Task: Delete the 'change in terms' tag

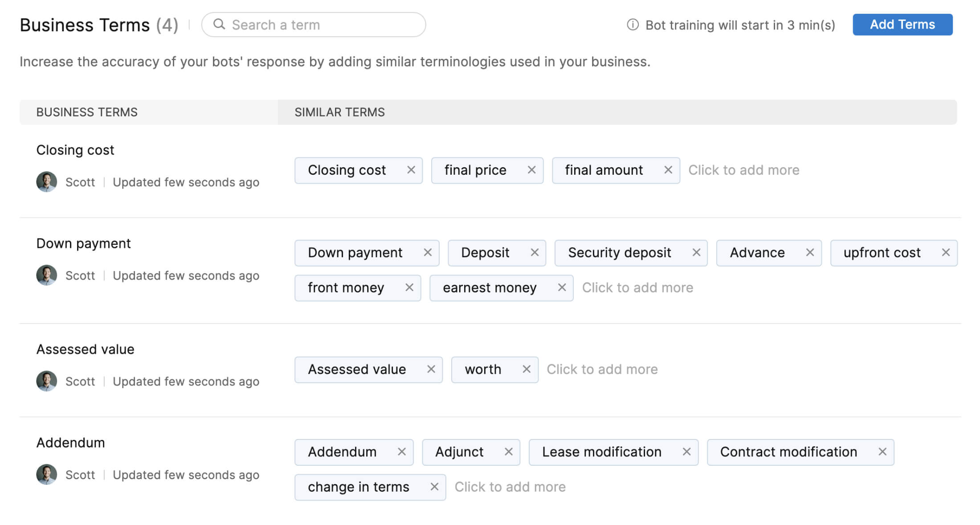Action: (434, 487)
